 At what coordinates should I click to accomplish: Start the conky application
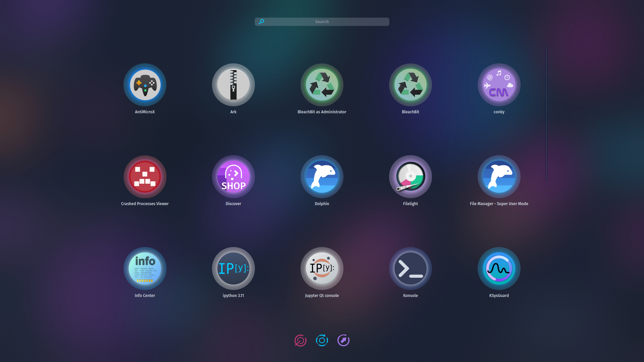pyautogui.click(x=499, y=85)
